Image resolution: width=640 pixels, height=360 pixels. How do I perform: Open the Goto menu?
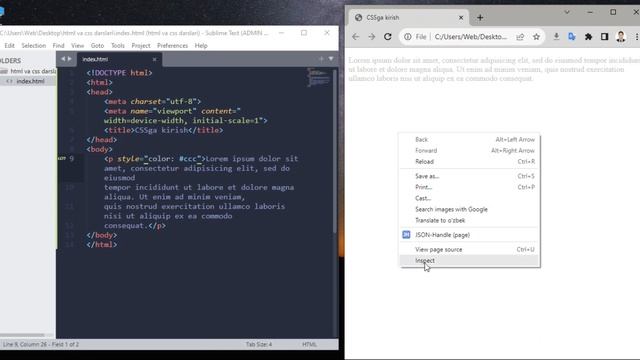97,46
